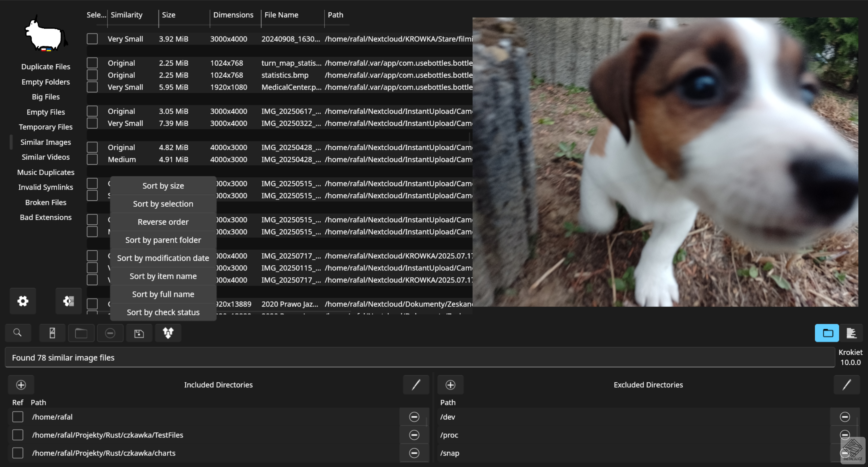This screenshot has height=467, width=868.
Task: Remove /dev from excluded directories
Action: pyautogui.click(x=845, y=417)
